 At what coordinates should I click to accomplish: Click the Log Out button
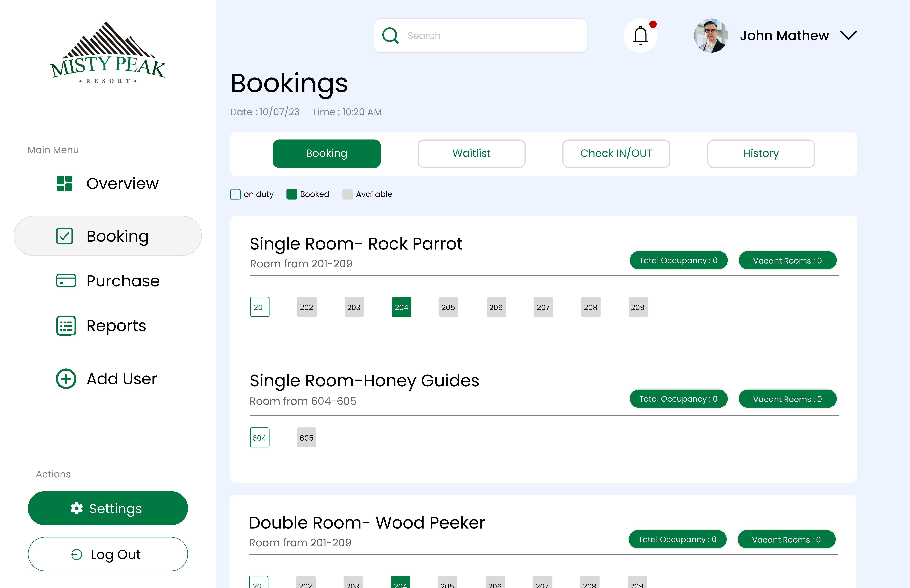coord(108,554)
